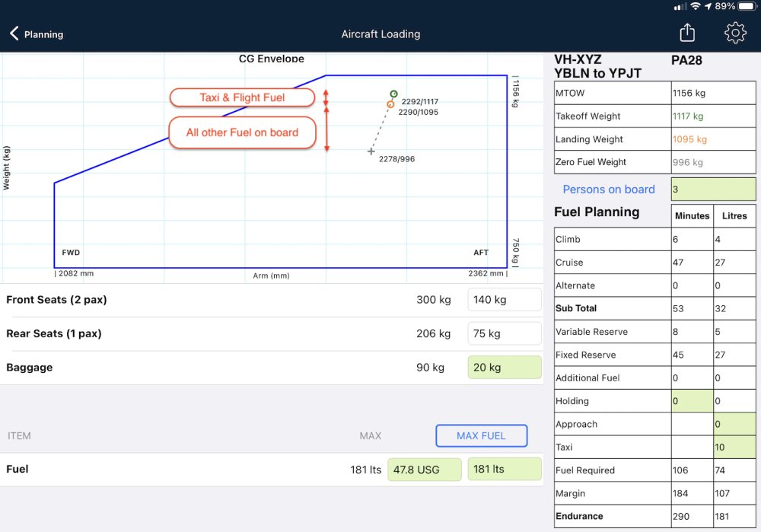The image size is (761, 532).
Task: Edit fuel quantity 181 lts input field
Action: 505,470
